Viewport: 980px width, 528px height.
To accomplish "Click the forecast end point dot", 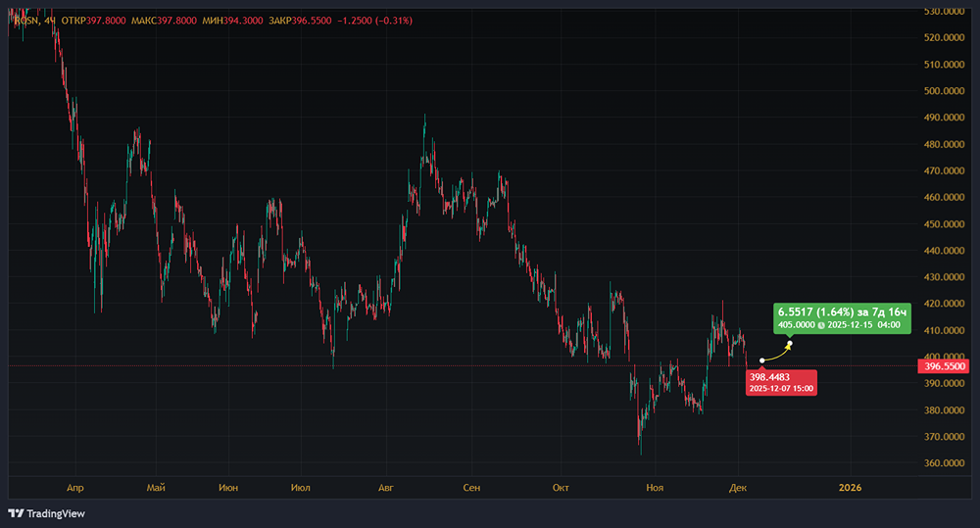I will pos(790,343).
